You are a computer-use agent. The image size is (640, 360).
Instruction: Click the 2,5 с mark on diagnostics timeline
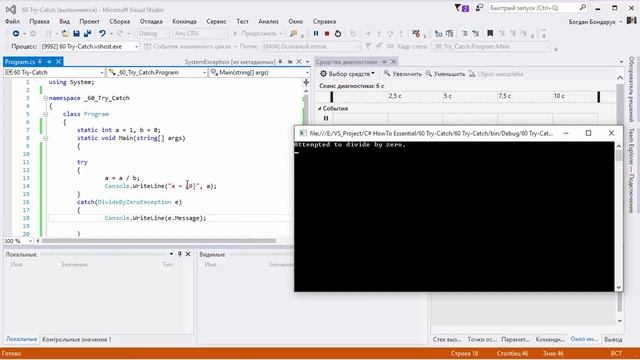[x=395, y=96]
